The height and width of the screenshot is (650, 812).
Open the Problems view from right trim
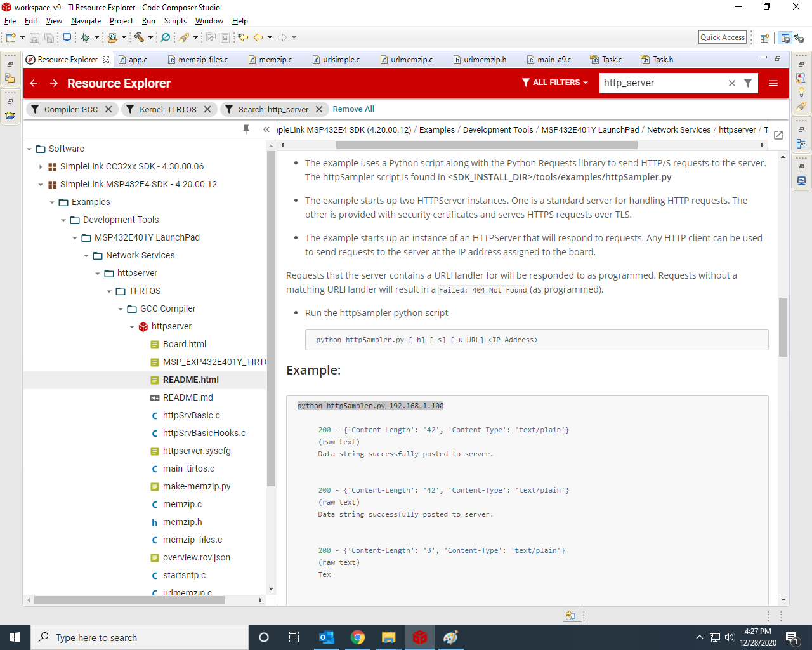click(x=801, y=78)
